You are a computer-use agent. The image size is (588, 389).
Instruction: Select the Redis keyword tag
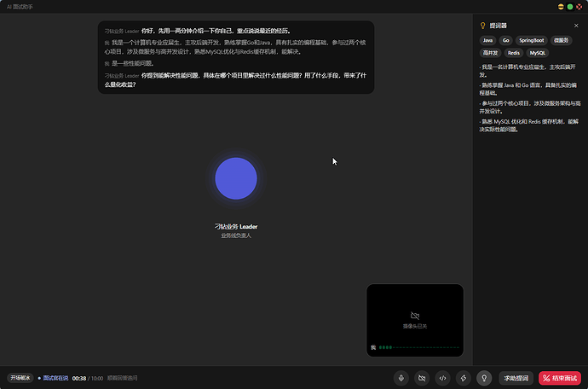pos(514,53)
